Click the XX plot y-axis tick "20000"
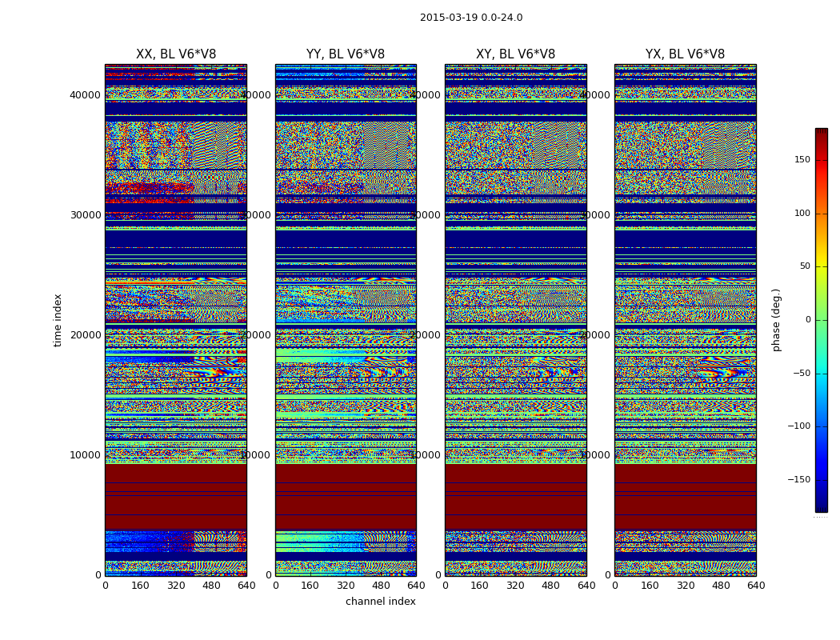 click(85, 334)
